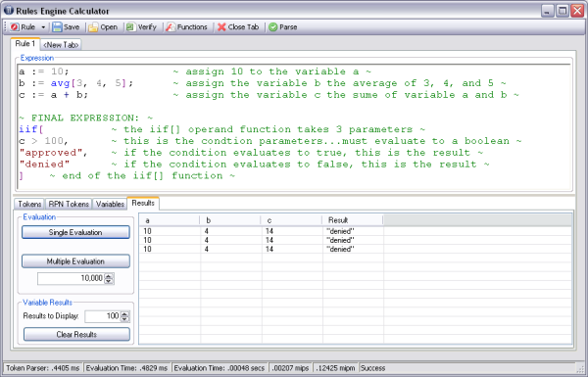The width and height of the screenshot is (588, 377).
Task: Click column header a
Action: pos(170,220)
